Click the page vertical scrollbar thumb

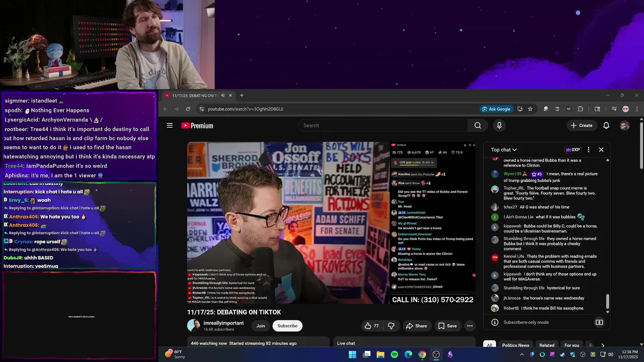641,145
